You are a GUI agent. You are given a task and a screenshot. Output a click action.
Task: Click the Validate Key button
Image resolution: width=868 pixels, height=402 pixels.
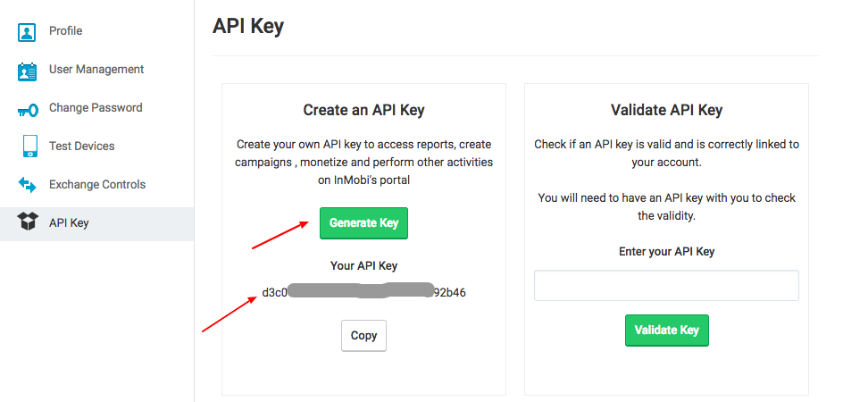coord(667,331)
